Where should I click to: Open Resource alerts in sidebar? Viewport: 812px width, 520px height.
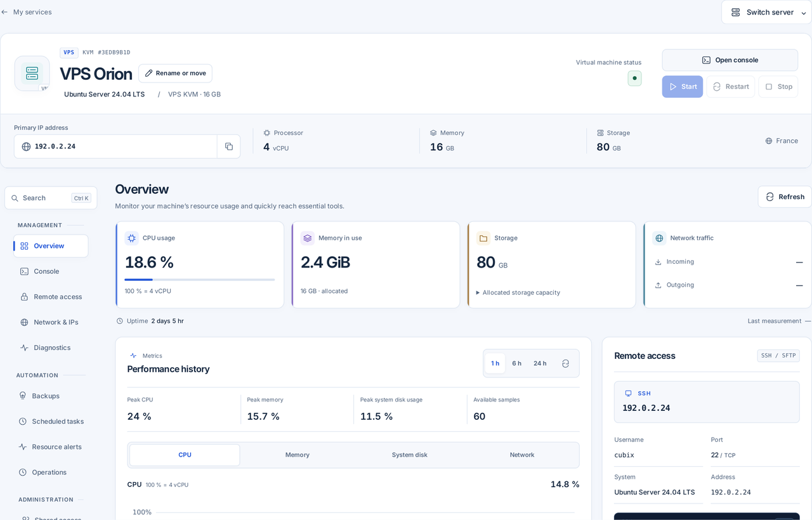pyautogui.click(x=51, y=447)
